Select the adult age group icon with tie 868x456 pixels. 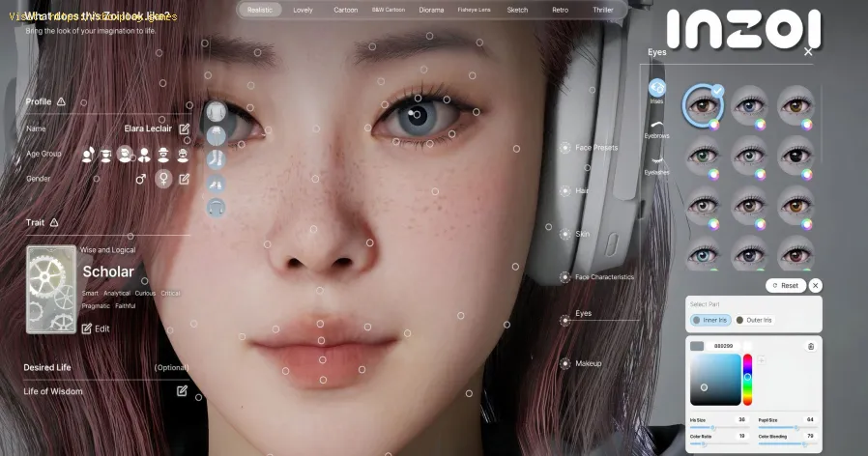pyautogui.click(x=144, y=155)
